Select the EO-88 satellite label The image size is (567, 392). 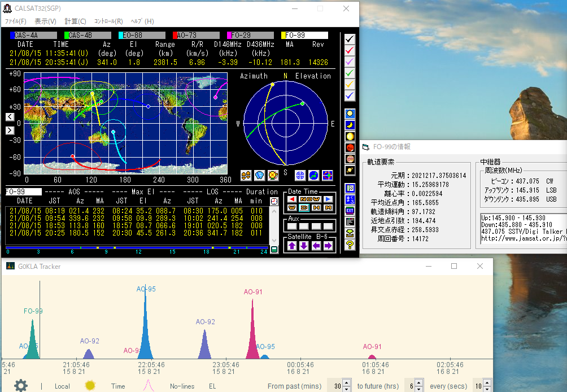coord(136,35)
